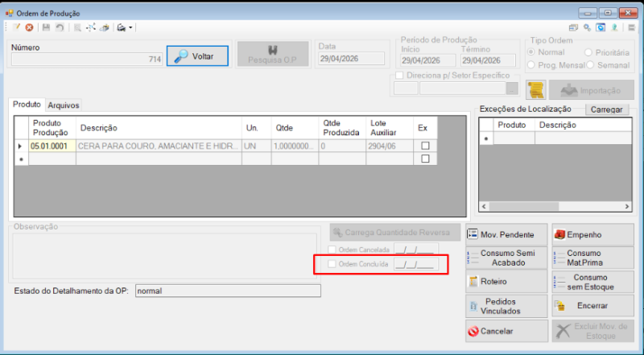Click the Início date field
Image resolution: width=644 pixels, height=355 pixels.
pos(428,60)
